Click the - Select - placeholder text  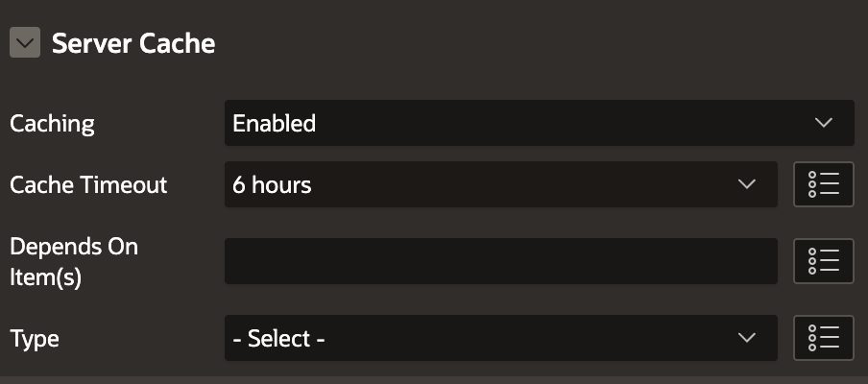coord(278,339)
